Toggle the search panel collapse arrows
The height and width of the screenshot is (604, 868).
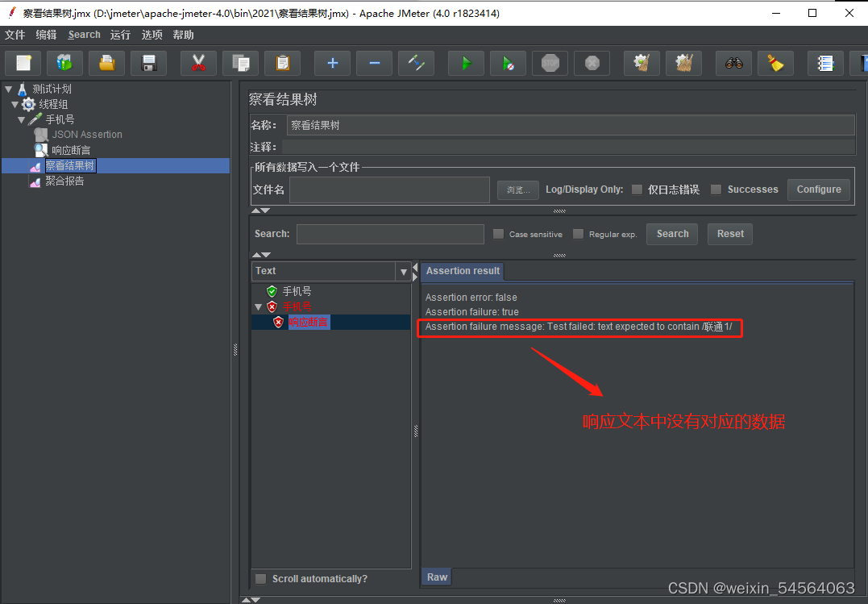coord(261,255)
